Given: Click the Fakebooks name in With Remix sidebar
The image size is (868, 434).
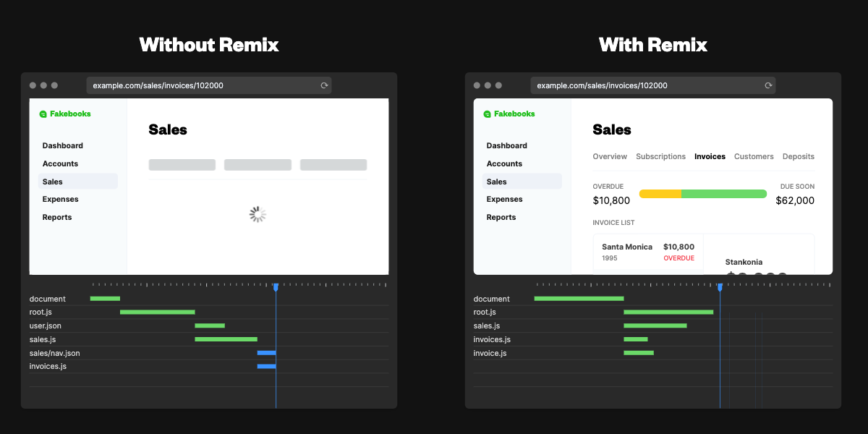Looking at the screenshot, I should pyautogui.click(x=514, y=114).
